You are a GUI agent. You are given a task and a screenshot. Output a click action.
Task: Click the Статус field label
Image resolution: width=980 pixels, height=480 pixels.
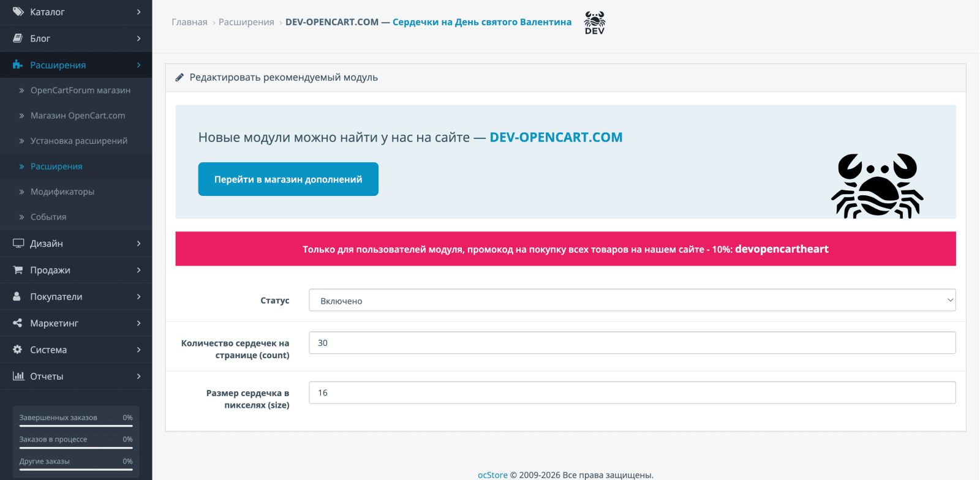coord(275,300)
